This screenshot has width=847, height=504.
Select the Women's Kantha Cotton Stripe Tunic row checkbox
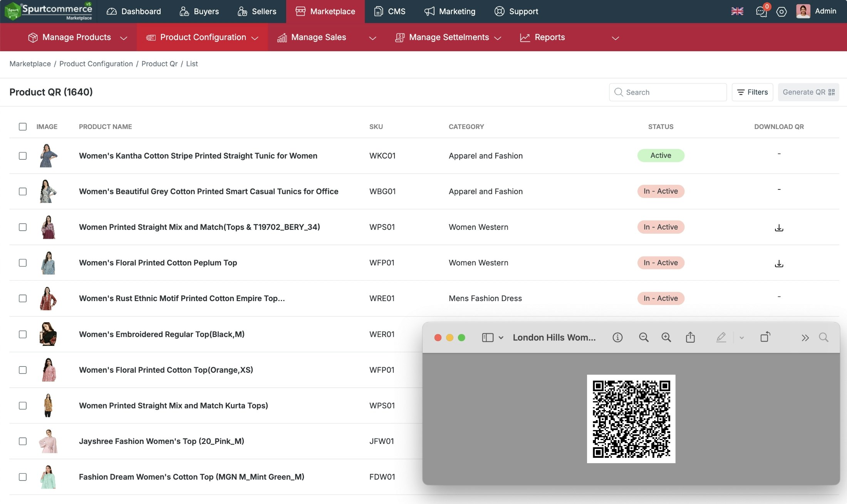coord(23,156)
